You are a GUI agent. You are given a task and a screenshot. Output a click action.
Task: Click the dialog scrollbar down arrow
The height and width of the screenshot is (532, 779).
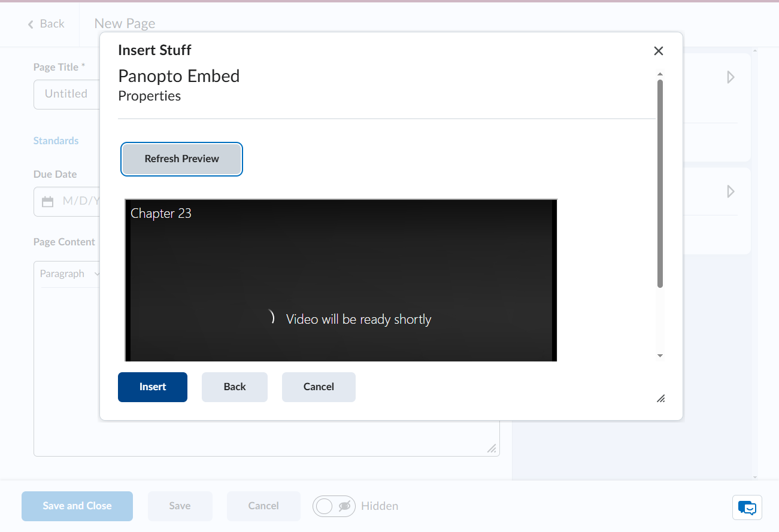pyautogui.click(x=660, y=356)
